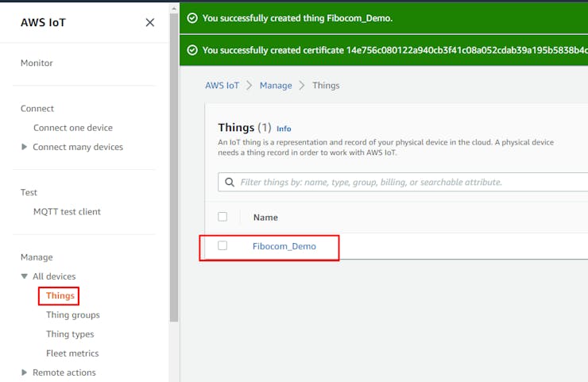Toggle the select-all checkbox in Name header

click(x=222, y=217)
